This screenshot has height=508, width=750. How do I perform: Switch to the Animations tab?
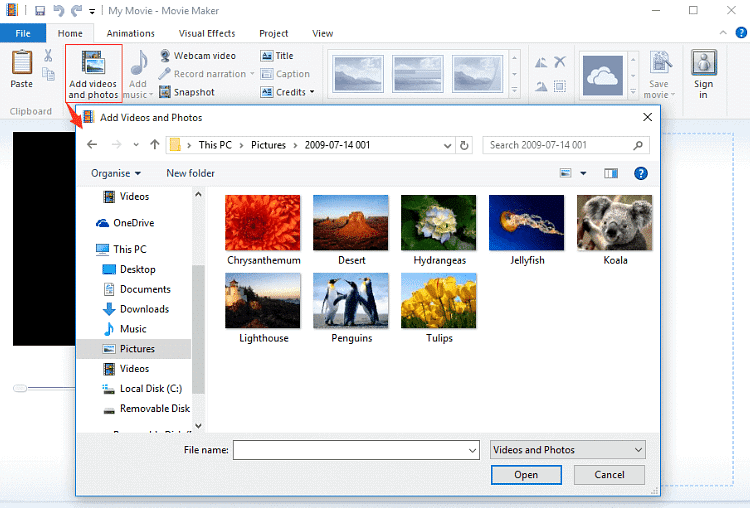tap(130, 33)
